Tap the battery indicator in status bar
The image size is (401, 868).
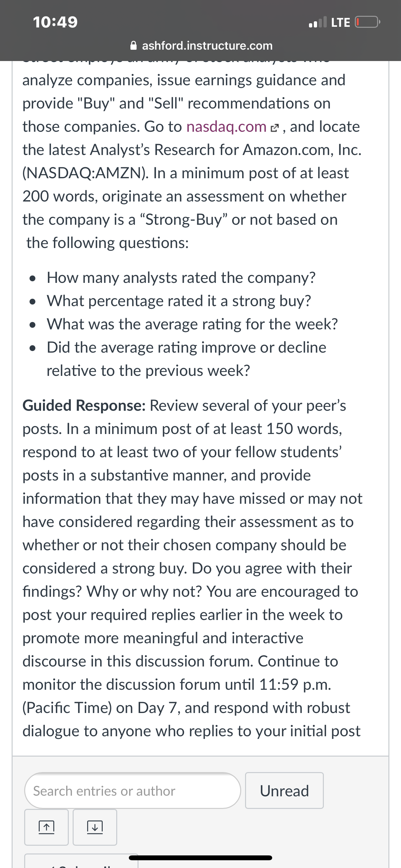pyautogui.click(x=367, y=22)
